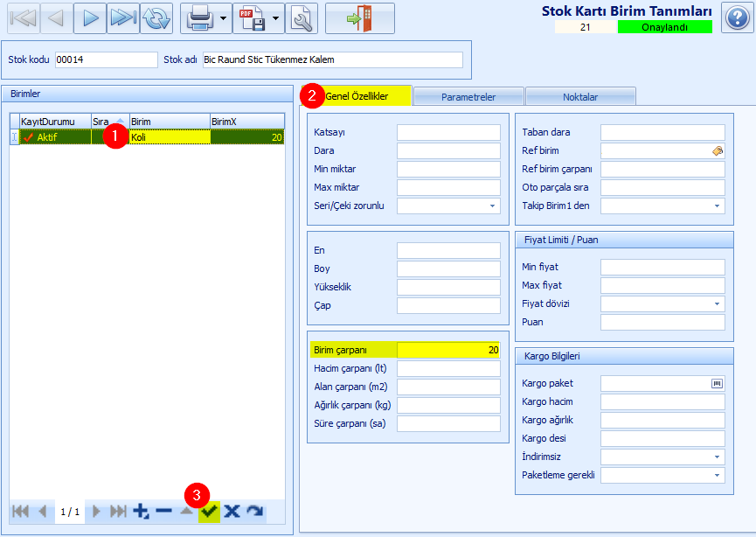Cancel edit with the X icon
Screen dimensions: 756x537
[232, 511]
